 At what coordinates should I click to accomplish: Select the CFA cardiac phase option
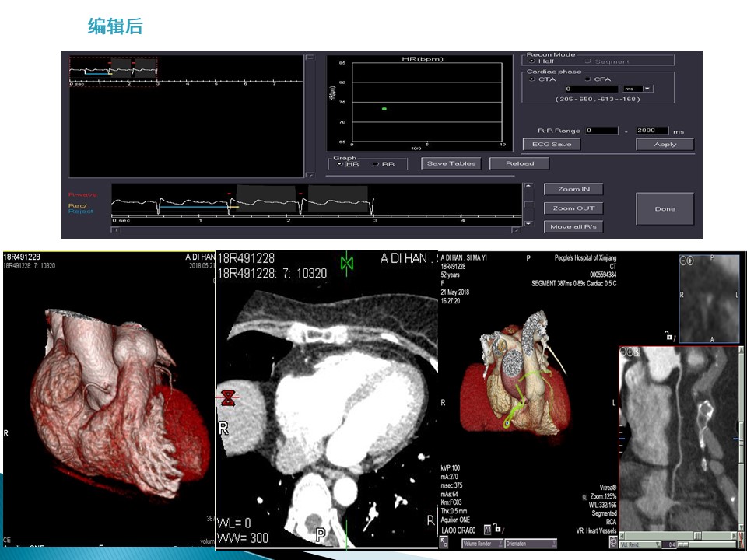pos(587,79)
